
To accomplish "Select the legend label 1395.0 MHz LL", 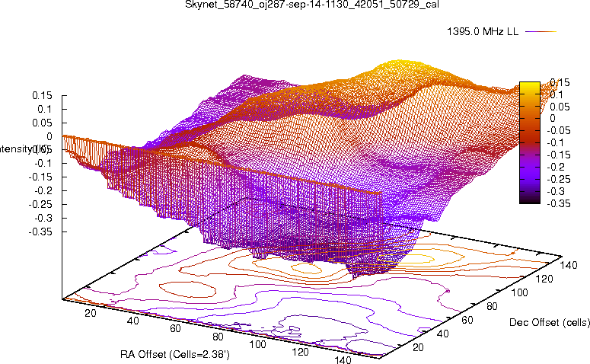I will (483, 32).
